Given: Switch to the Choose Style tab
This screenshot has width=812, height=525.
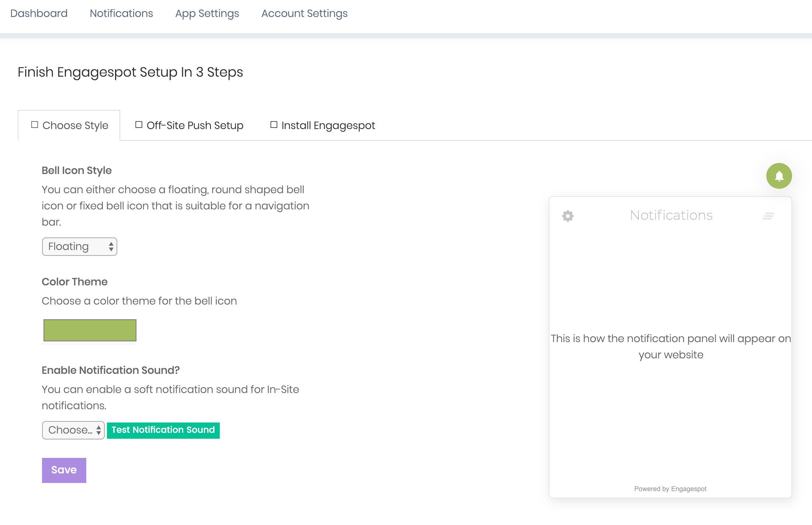Looking at the screenshot, I should pos(69,125).
